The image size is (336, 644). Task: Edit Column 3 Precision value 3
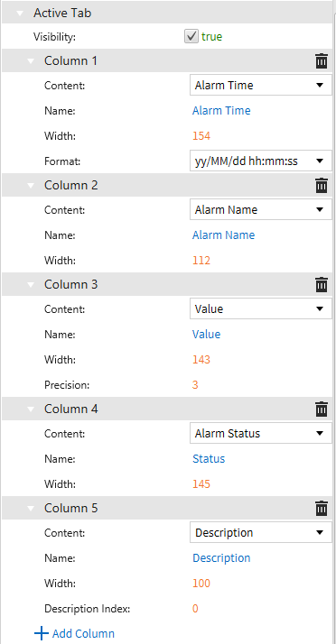195,385
